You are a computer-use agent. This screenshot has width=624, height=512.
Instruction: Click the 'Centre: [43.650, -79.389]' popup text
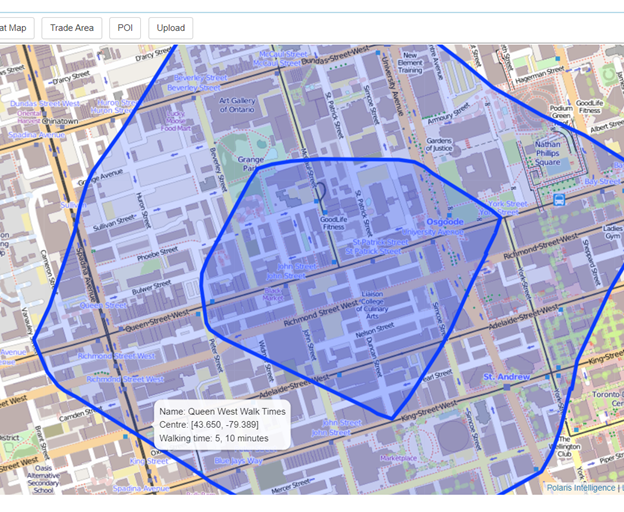[x=209, y=425]
